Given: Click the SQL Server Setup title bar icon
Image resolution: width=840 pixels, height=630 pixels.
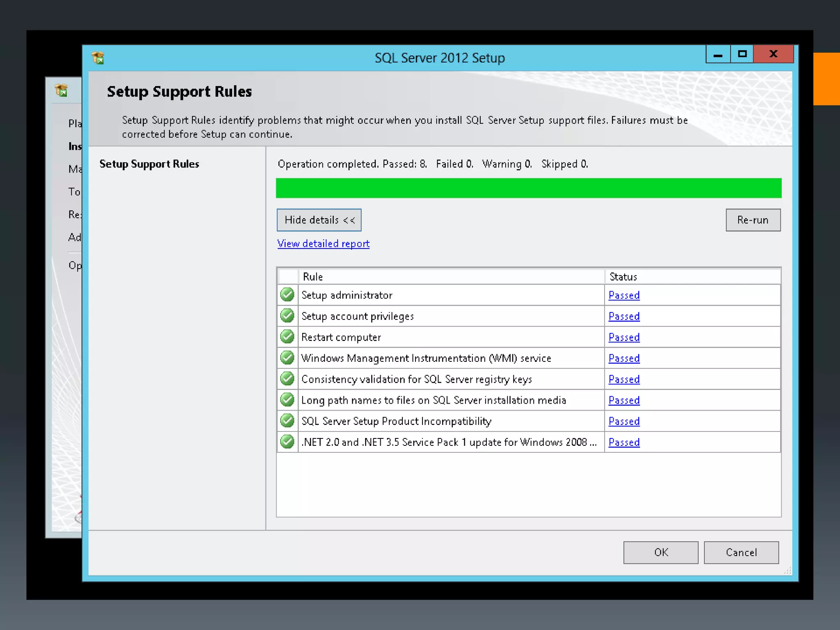Looking at the screenshot, I should (x=98, y=58).
